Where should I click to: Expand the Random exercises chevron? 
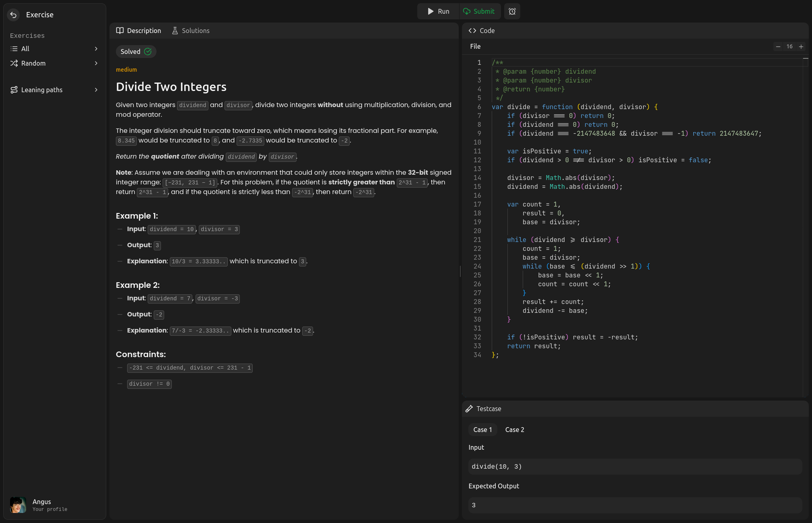(96, 63)
